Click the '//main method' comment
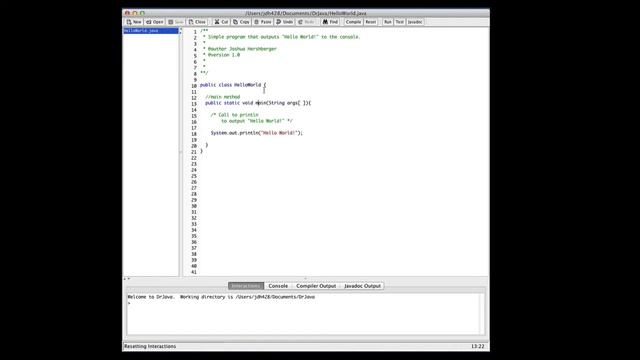This screenshot has height=360, width=640. click(222, 97)
